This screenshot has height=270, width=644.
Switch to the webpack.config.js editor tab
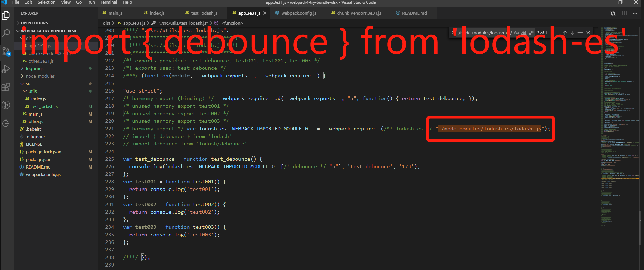(x=298, y=13)
